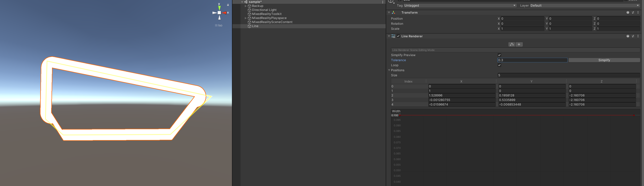This screenshot has width=644, height=186.
Task: Click the Transform presets icon
Action: coord(633,12)
